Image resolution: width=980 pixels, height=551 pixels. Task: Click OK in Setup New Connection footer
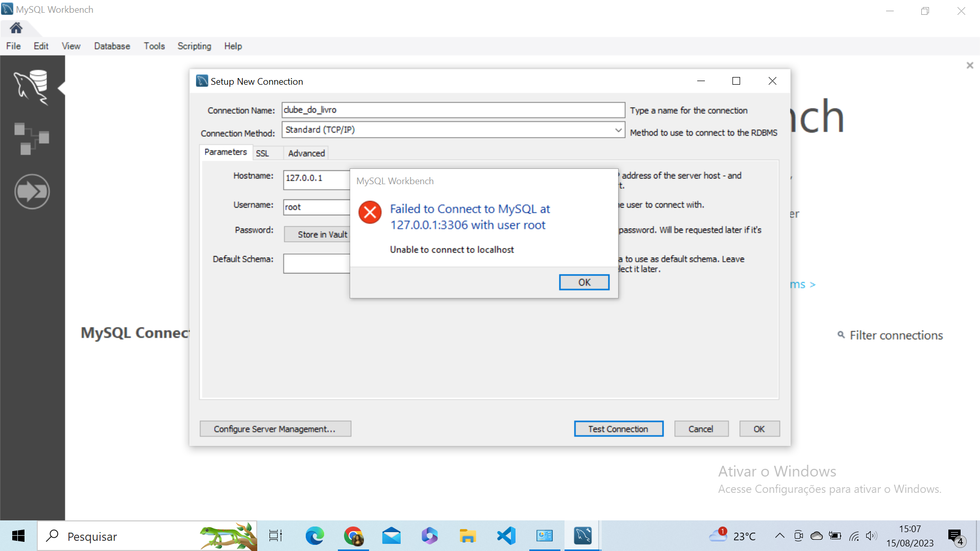(759, 429)
